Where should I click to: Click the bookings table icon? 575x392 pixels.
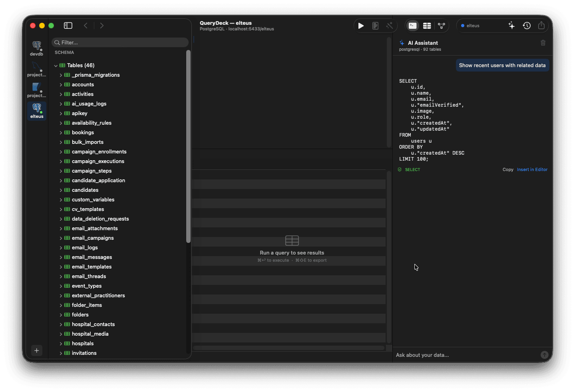click(x=67, y=133)
